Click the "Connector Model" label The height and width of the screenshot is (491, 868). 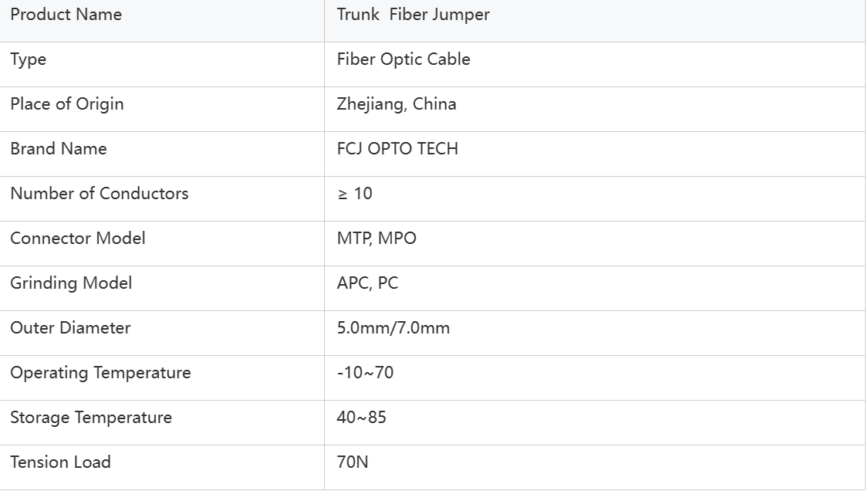pyautogui.click(x=78, y=239)
